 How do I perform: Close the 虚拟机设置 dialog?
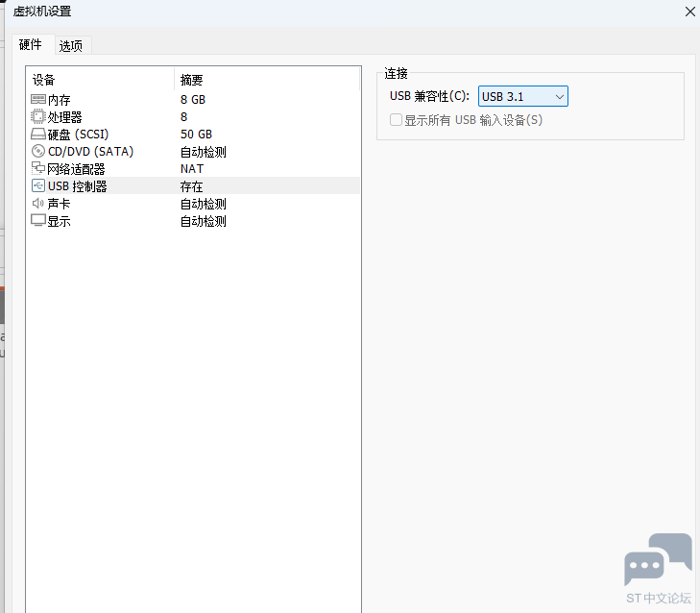coord(689,12)
